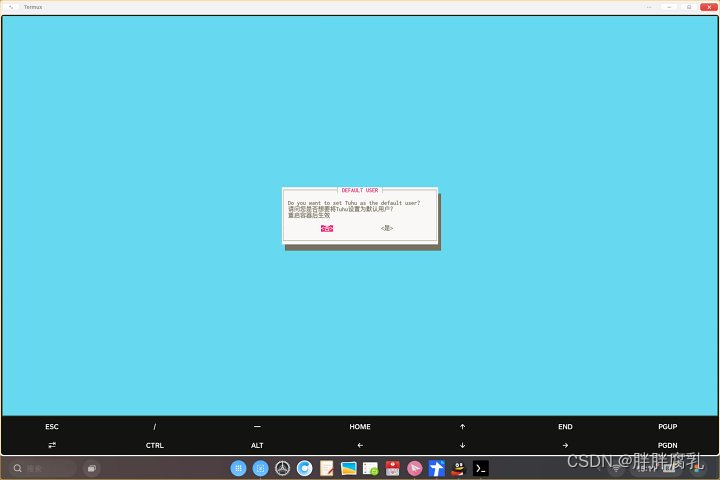The height and width of the screenshot is (480, 720).
Task: Open the steering-wheel dock icon
Action: [282, 469]
